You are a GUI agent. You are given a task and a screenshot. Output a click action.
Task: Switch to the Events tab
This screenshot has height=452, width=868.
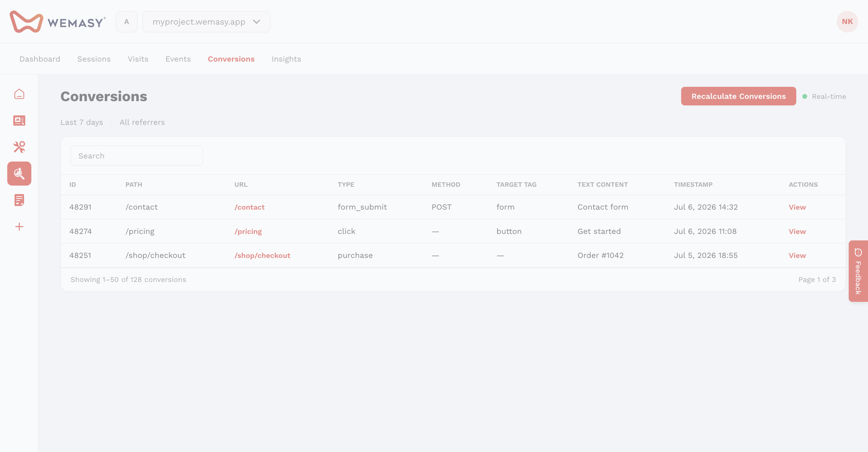click(178, 59)
